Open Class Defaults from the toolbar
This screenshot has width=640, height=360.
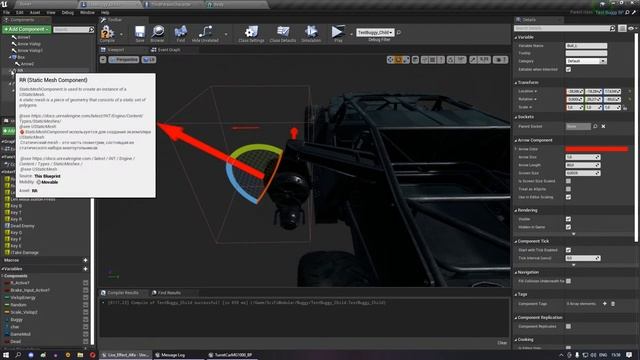[x=282, y=32]
